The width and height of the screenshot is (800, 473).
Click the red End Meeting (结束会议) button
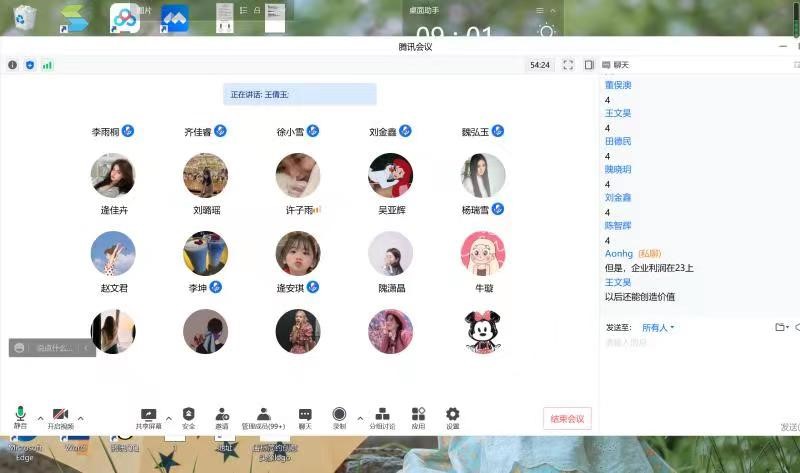click(x=568, y=419)
